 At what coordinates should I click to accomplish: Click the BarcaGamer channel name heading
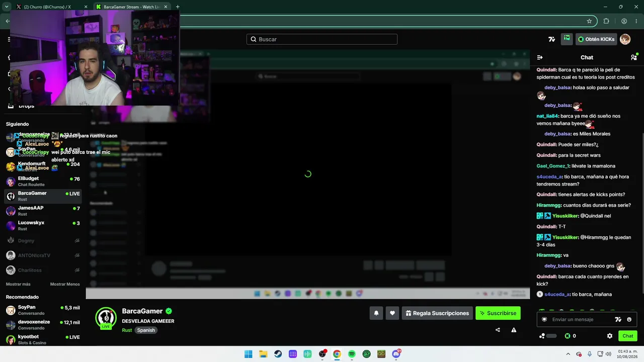tap(142, 311)
